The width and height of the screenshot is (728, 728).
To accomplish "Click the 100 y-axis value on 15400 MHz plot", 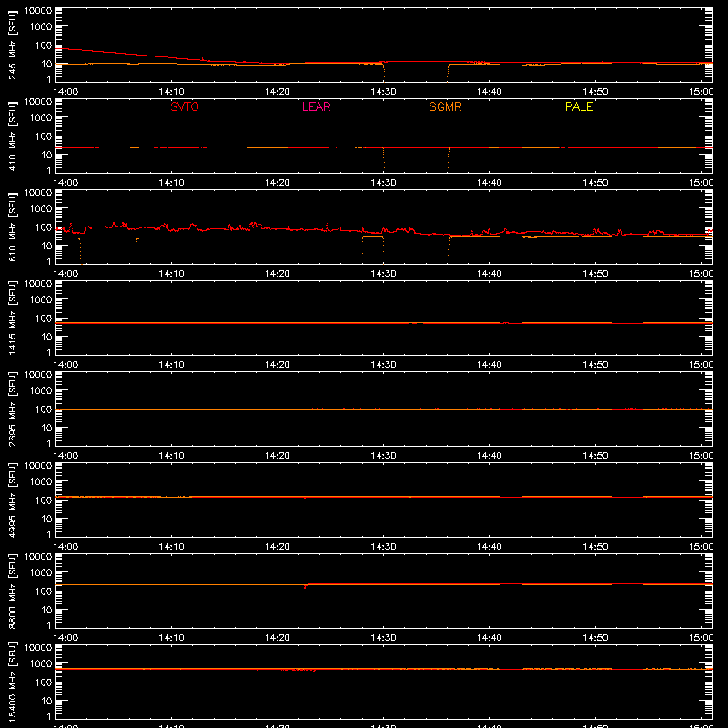I will click(x=44, y=682).
